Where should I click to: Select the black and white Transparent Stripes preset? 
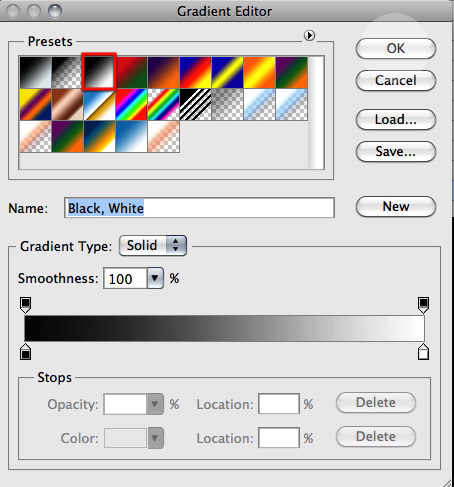(195, 105)
